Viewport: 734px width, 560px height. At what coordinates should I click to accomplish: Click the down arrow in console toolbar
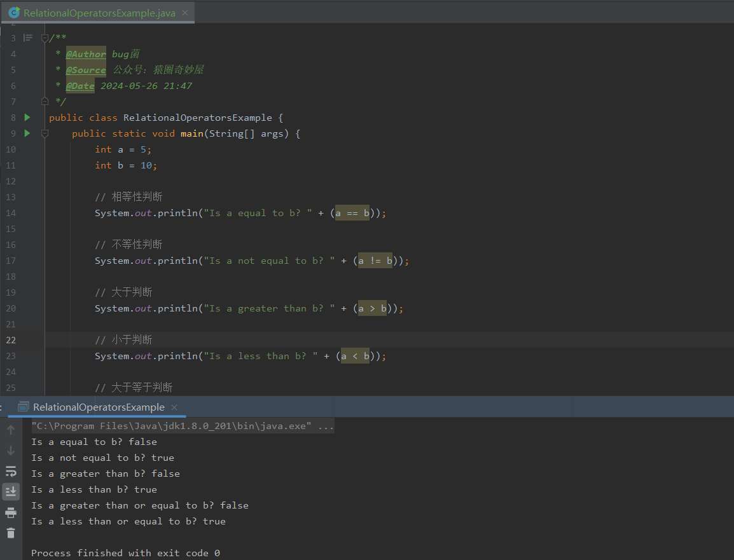click(11, 451)
